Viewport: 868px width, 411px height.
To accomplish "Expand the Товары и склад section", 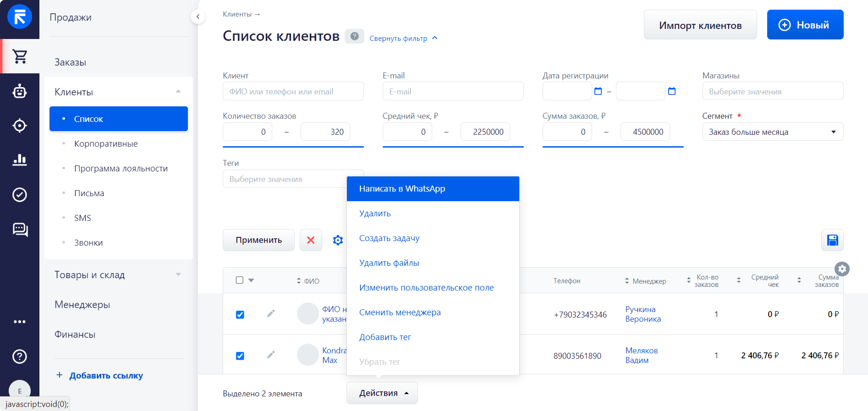I will pos(178,274).
